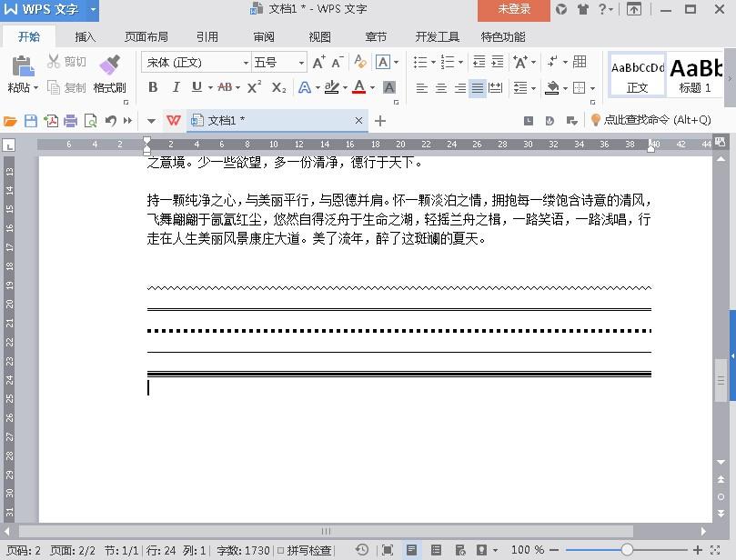The height and width of the screenshot is (560, 736).
Task: Open the font name dropdown 宋体
Action: (196, 63)
